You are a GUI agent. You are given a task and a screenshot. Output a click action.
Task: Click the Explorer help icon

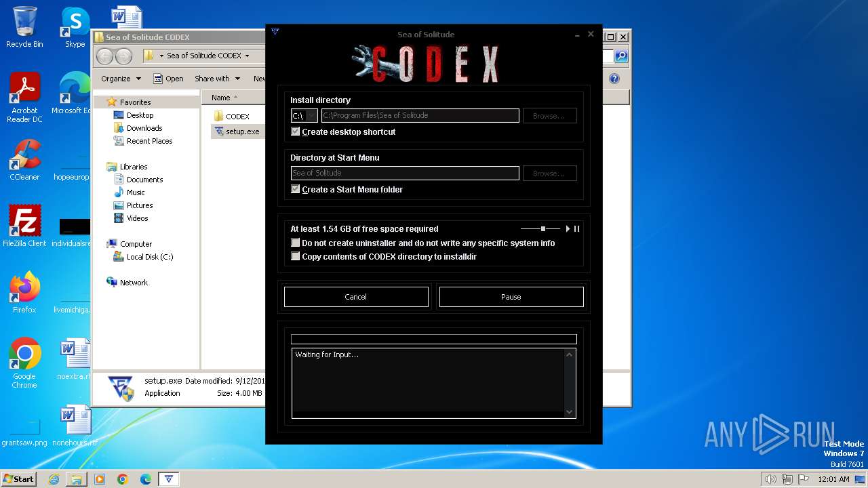coord(614,79)
